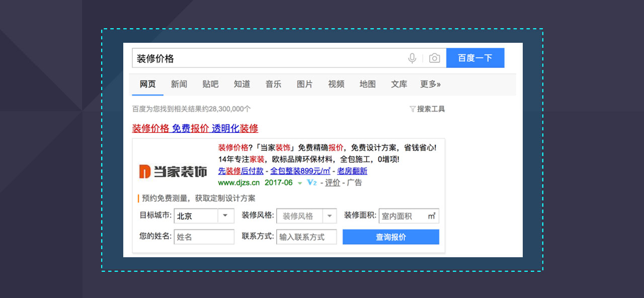Go to the 知道 tab
The image size is (644, 298).
click(x=242, y=84)
